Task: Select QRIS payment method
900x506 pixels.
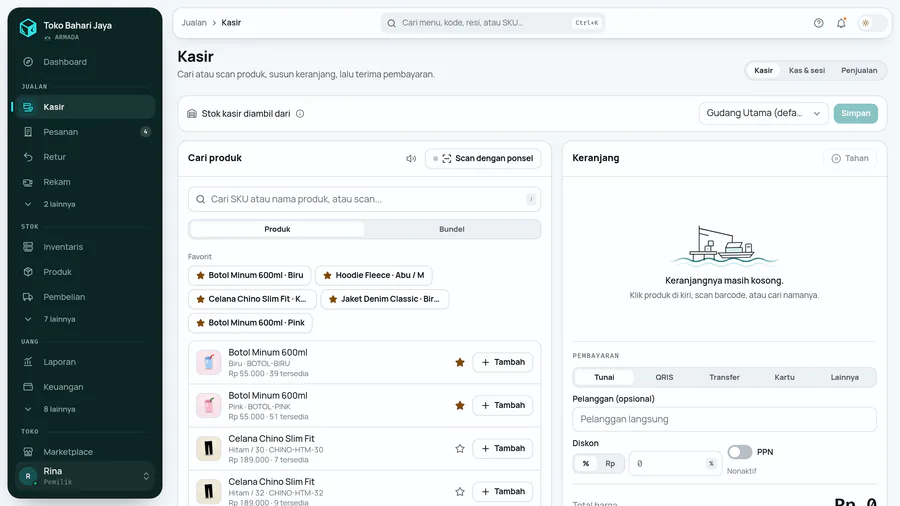Action: pyautogui.click(x=664, y=377)
